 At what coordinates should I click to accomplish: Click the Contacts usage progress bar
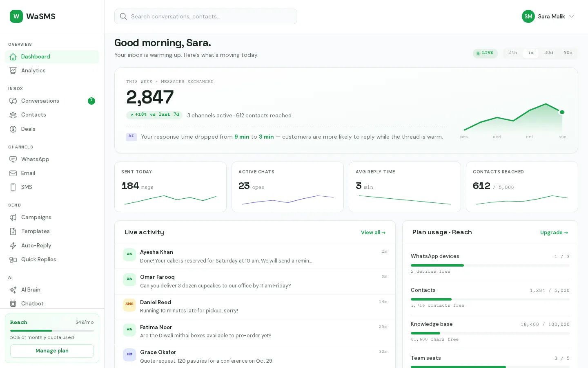click(x=490, y=299)
